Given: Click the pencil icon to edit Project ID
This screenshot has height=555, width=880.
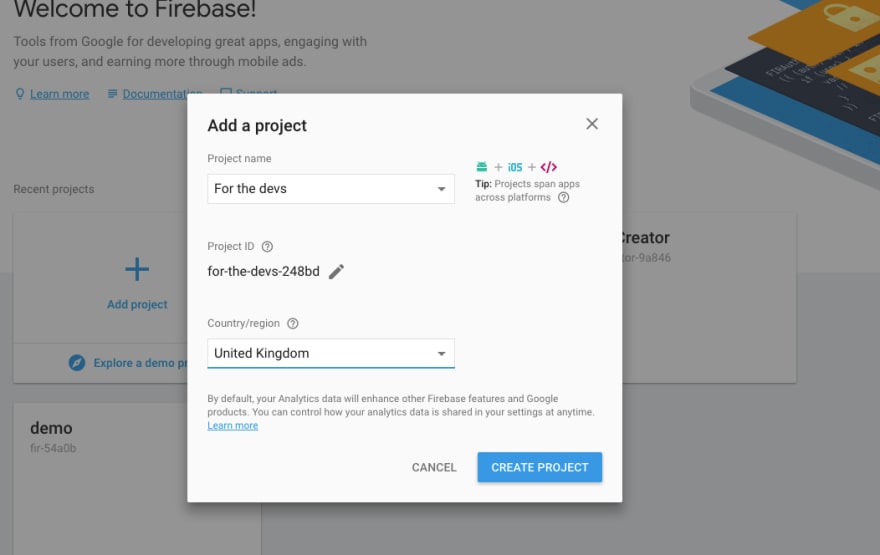Looking at the screenshot, I should [336, 272].
